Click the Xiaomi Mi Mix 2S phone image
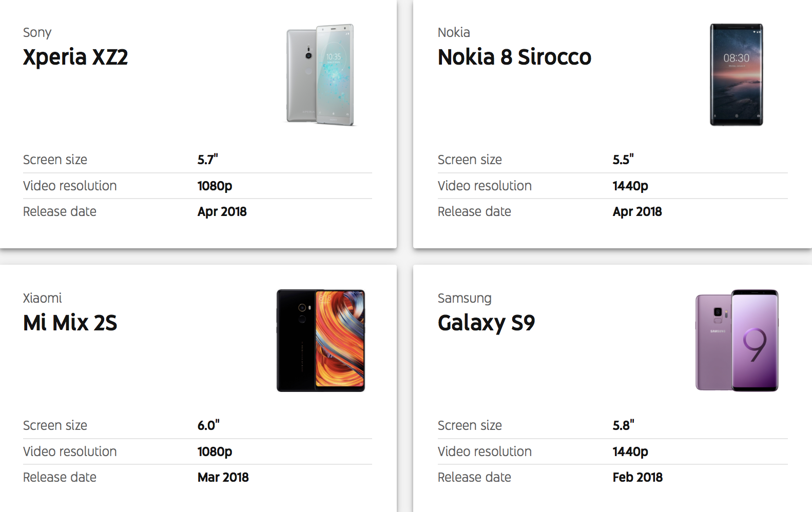 point(321,341)
